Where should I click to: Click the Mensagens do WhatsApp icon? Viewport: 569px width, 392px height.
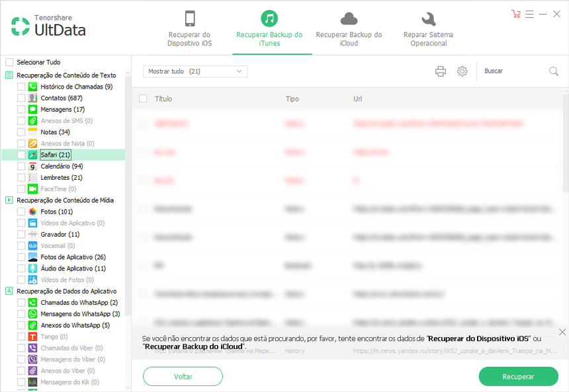point(32,314)
